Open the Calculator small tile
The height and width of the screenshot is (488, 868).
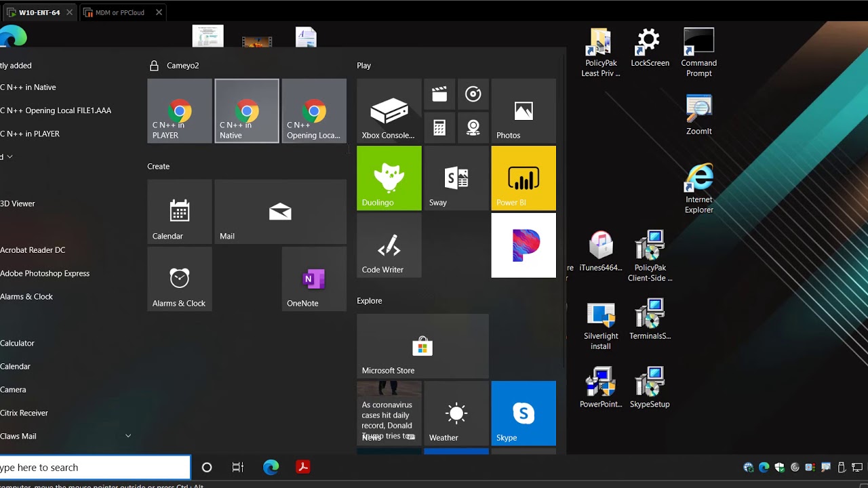click(x=439, y=127)
